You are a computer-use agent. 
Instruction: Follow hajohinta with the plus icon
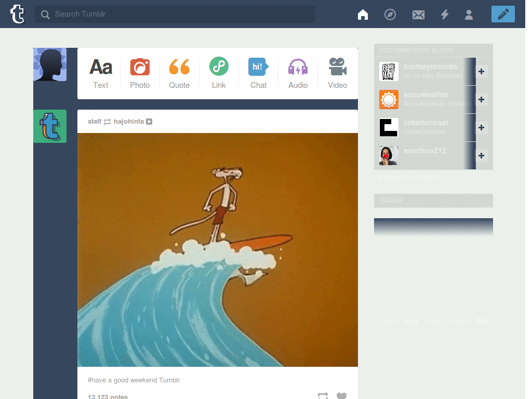149,122
